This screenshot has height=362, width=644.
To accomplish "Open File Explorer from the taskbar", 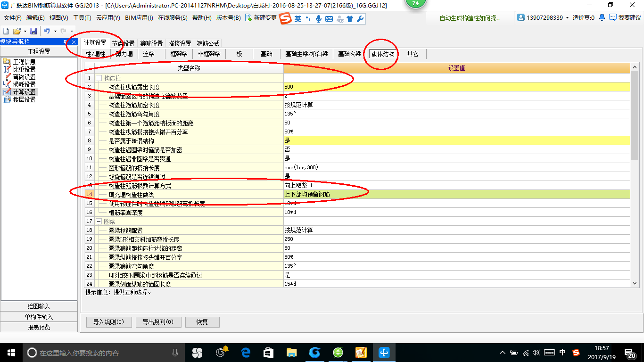I will click(x=292, y=353).
